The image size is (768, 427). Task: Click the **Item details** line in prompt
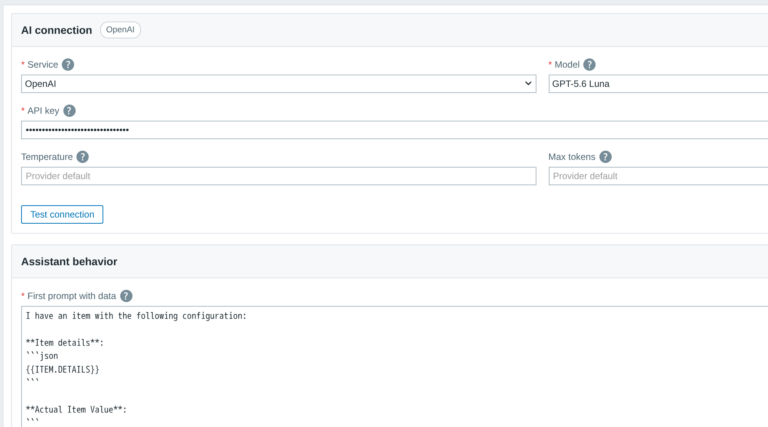point(65,343)
